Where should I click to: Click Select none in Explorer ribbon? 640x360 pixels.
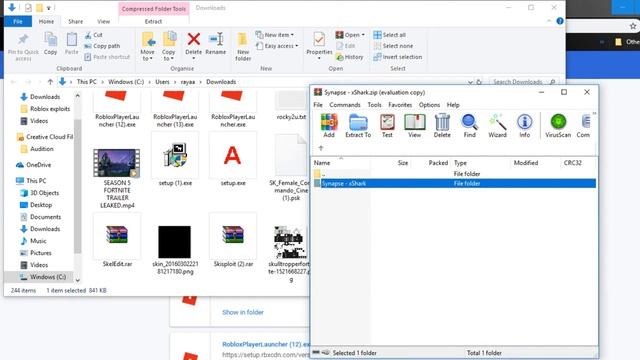point(393,46)
